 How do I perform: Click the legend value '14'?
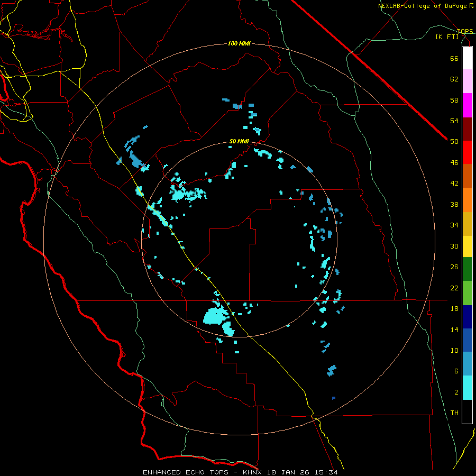(454, 329)
